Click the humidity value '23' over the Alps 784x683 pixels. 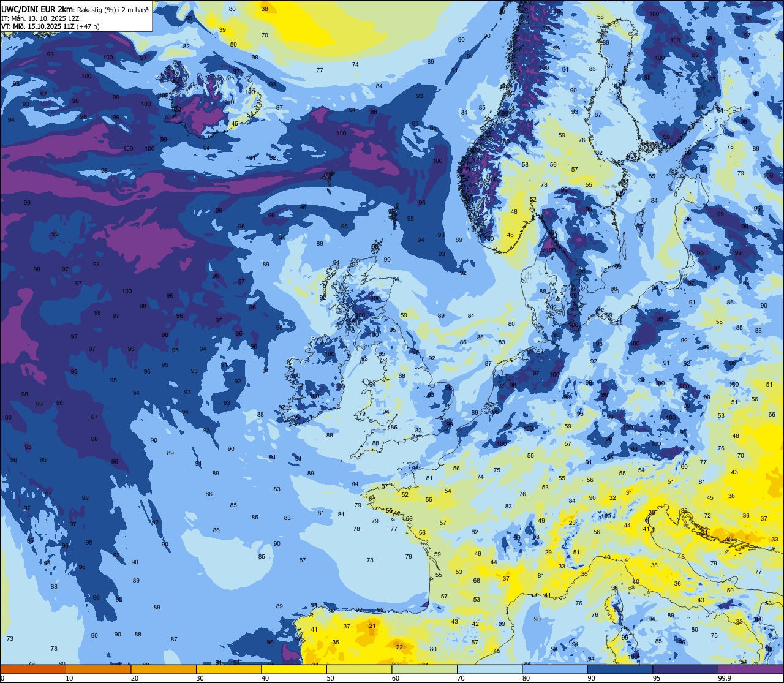(572, 523)
